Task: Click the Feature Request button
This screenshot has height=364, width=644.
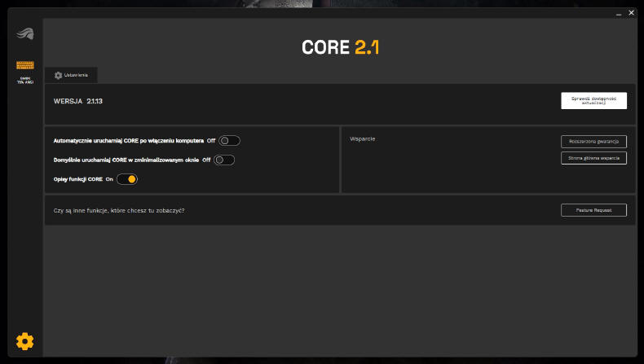Action: pos(593,210)
